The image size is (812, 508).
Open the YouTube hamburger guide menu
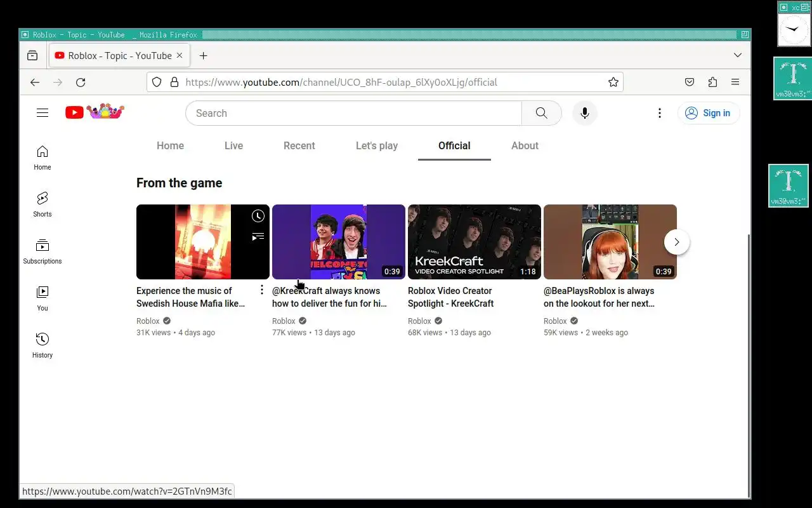tap(43, 113)
